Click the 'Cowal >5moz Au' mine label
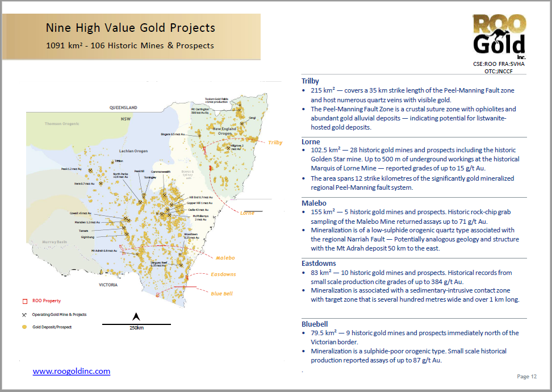The image size is (552, 392). point(80,214)
